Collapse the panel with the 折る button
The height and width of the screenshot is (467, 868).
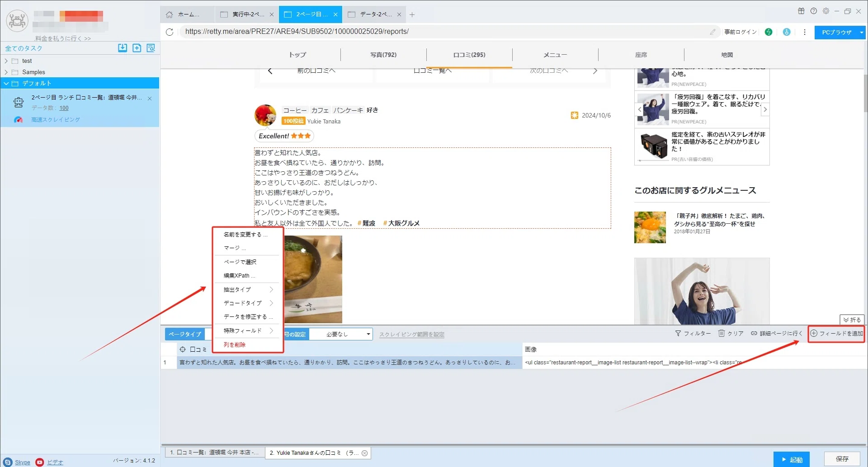click(x=852, y=320)
